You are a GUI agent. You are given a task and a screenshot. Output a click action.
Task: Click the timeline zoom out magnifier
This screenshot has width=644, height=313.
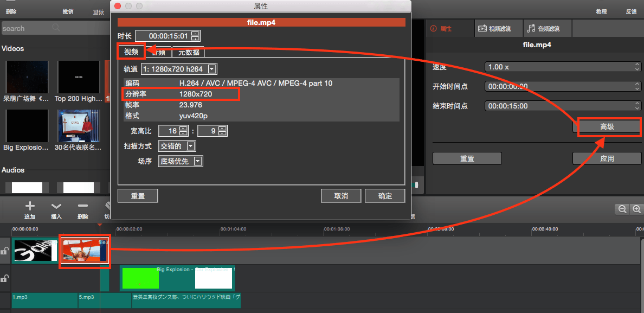[x=622, y=209]
